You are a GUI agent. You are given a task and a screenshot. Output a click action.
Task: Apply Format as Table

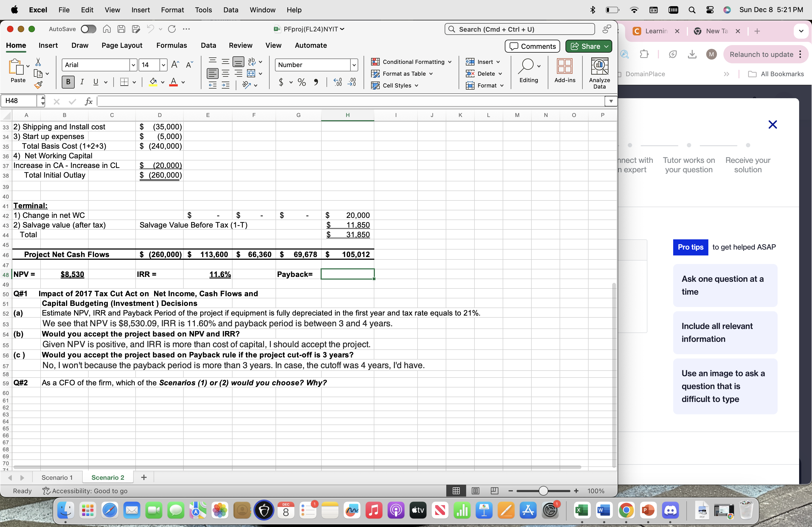(401, 74)
